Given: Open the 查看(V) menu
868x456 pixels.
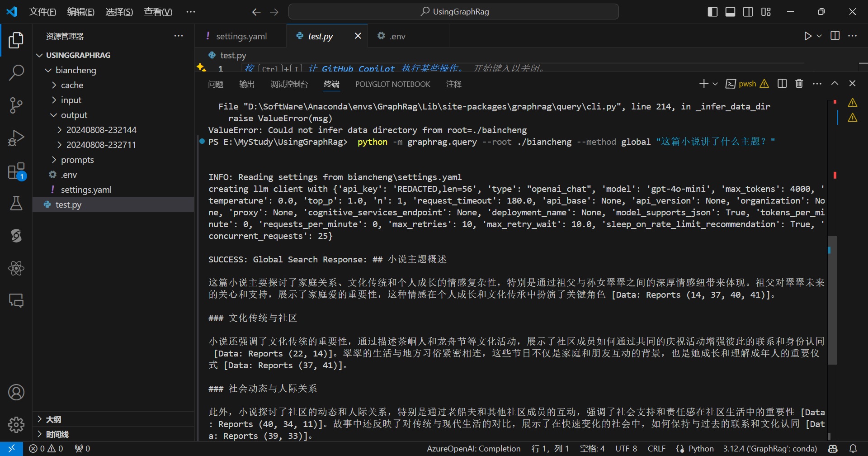Looking at the screenshot, I should (158, 12).
